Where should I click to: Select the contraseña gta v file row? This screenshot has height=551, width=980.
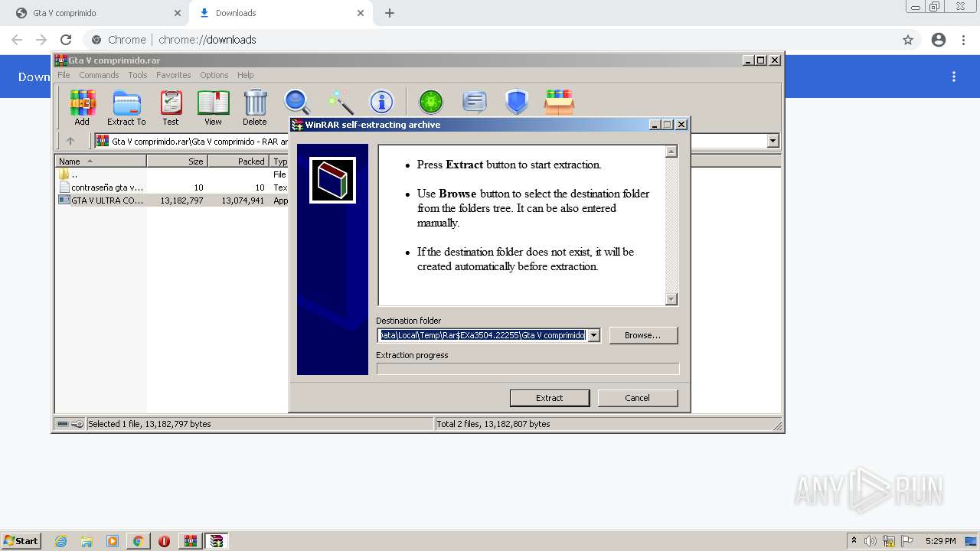173,187
